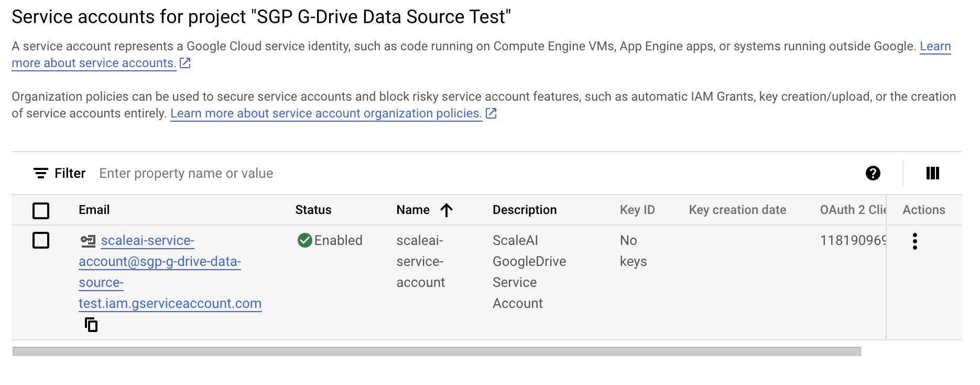Open the filter help question mark icon
The width and height of the screenshot is (980, 385).
coord(873,174)
